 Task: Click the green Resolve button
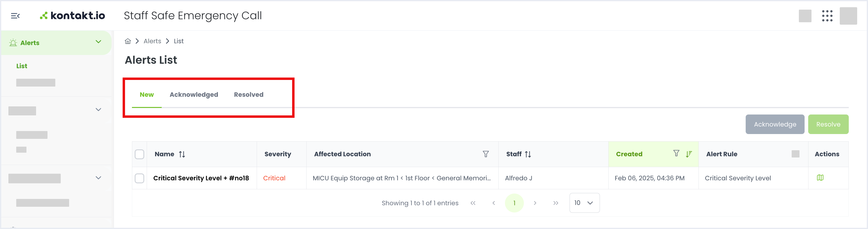828,124
